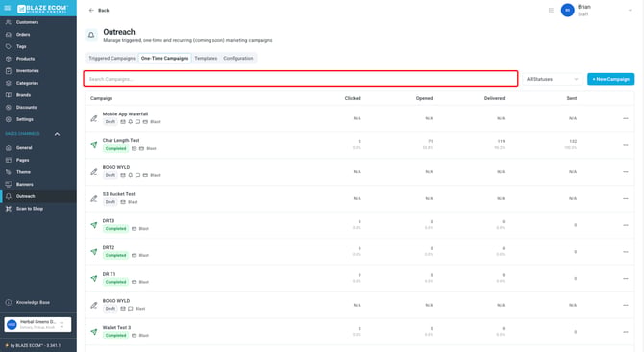The width and height of the screenshot is (644, 352).
Task: Click the Sent column header
Action: point(572,98)
